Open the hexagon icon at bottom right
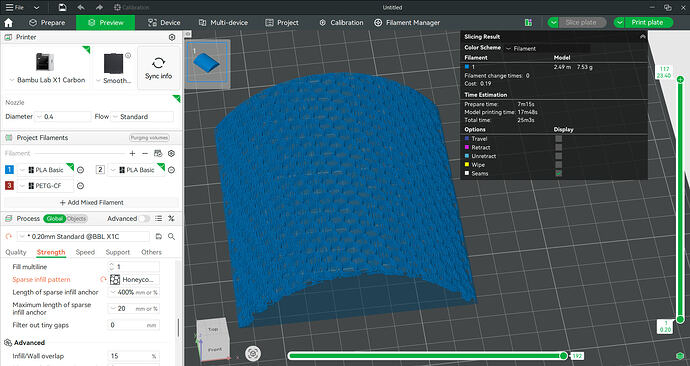Viewport: 690px width, 366px height. (x=680, y=355)
